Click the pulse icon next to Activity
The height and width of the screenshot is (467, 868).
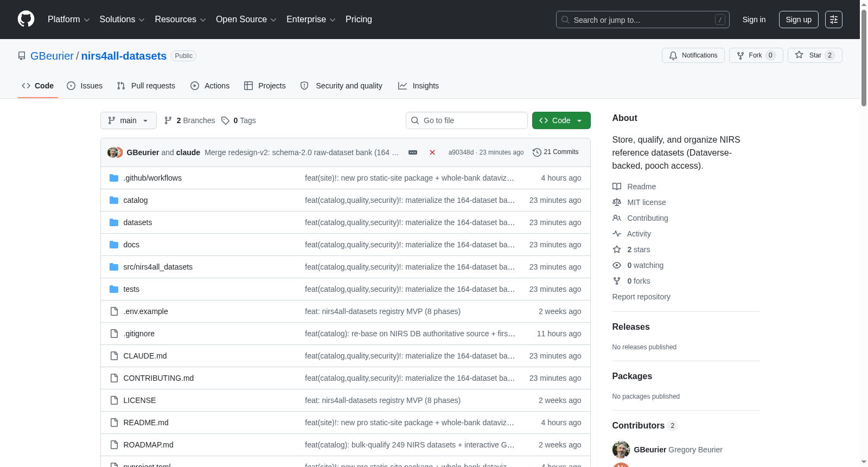(x=617, y=234)
